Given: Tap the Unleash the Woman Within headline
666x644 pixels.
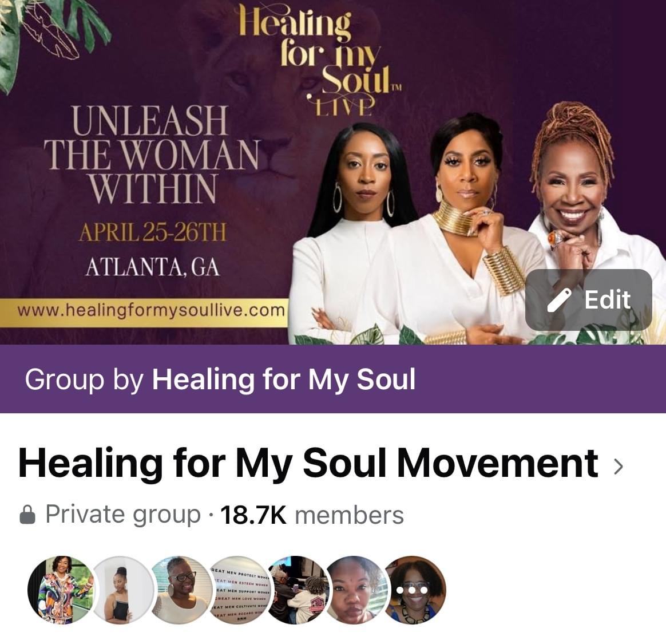Looking at the screenshot, I should coord(151,154).
